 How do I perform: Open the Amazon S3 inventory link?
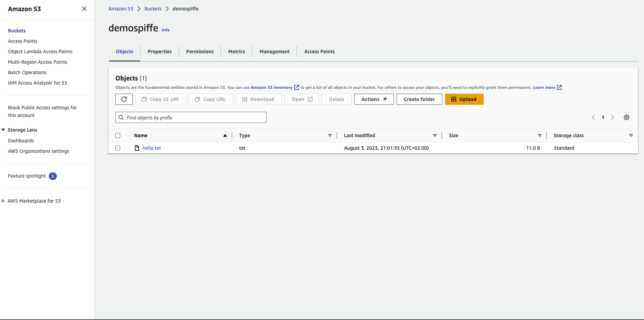click(x=271, y=87)
